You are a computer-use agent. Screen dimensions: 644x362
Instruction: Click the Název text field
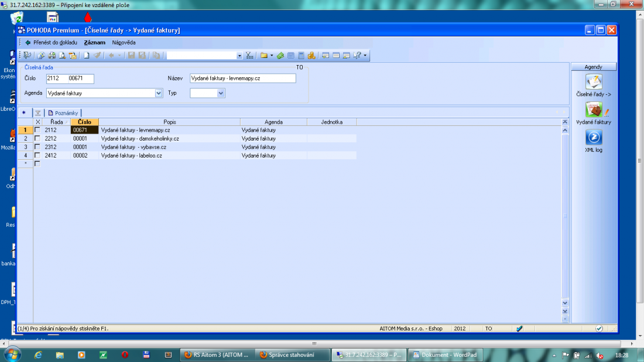(243, 78)
